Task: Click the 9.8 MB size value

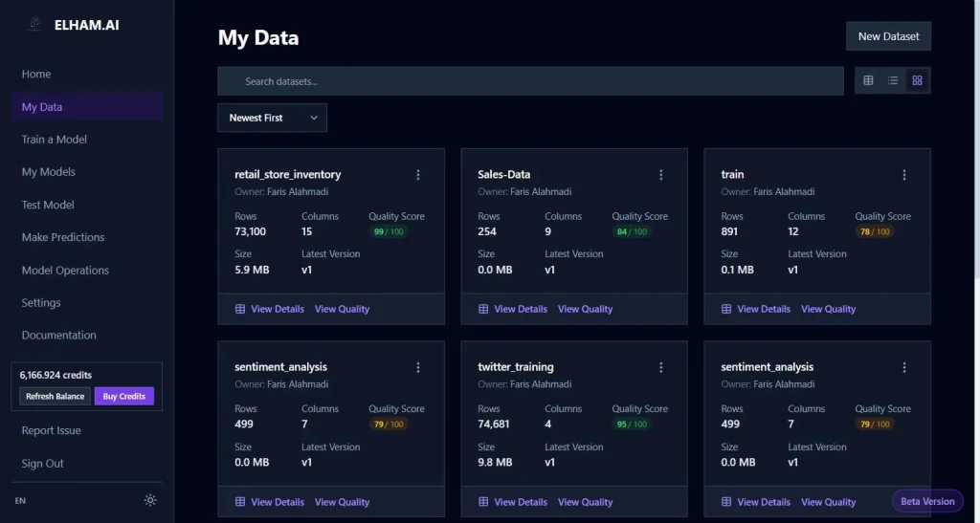Action: click(x=495, y=463)
